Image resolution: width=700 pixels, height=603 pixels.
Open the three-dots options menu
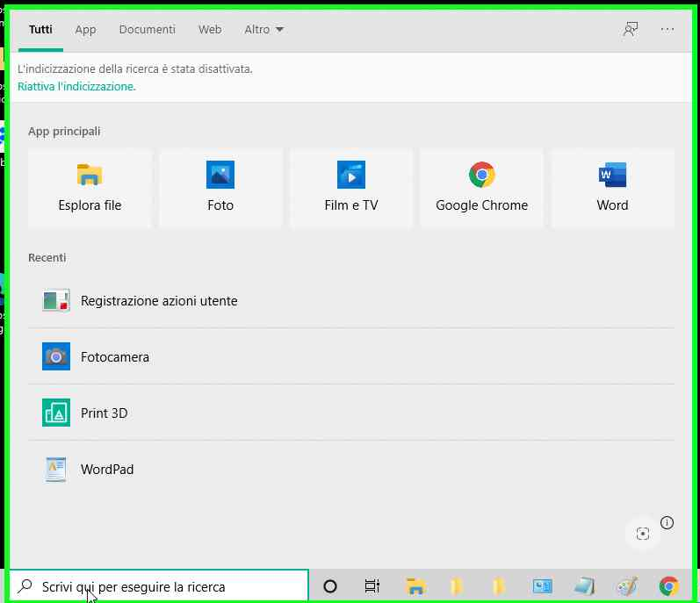pos(668,30)
